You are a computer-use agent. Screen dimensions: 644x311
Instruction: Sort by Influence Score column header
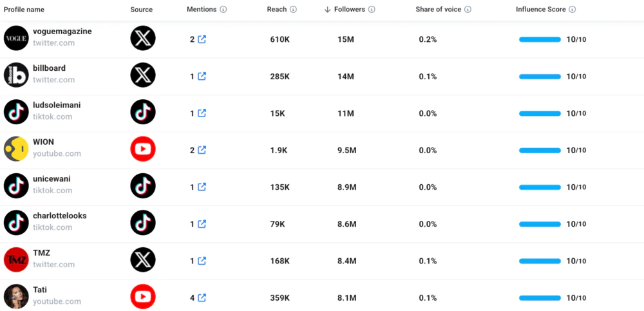pyautogui.click(x=541, y=10)
